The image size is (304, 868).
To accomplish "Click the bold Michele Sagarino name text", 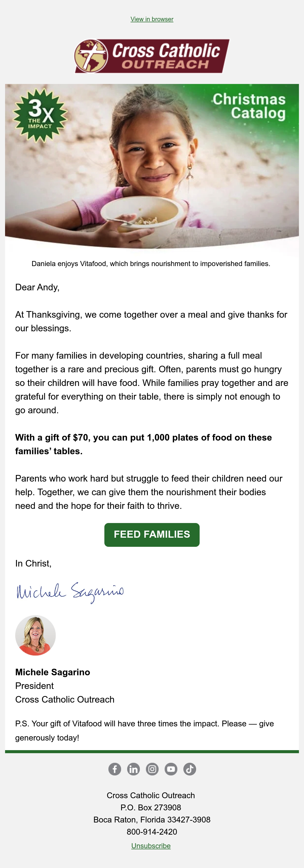I will point(53,672).
